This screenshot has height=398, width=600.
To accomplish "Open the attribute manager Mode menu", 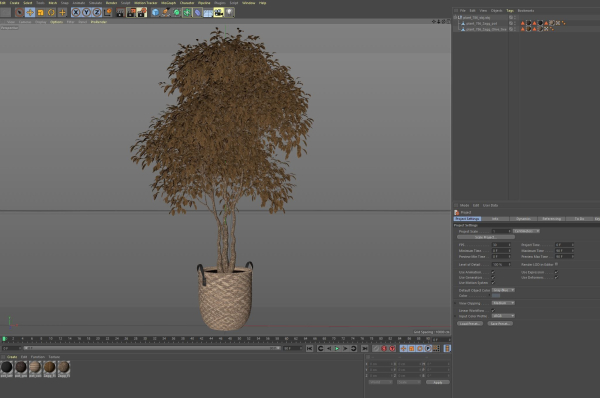I will point(464,206).
